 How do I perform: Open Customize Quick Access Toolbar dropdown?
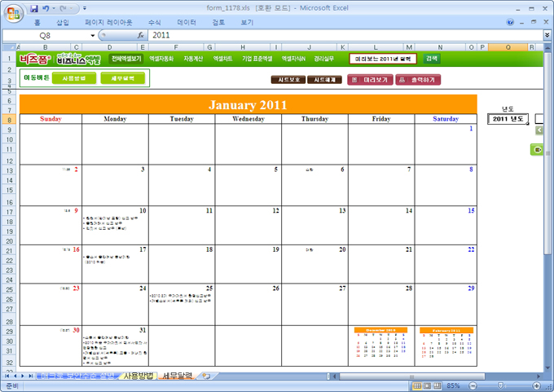tap(85, 8)
